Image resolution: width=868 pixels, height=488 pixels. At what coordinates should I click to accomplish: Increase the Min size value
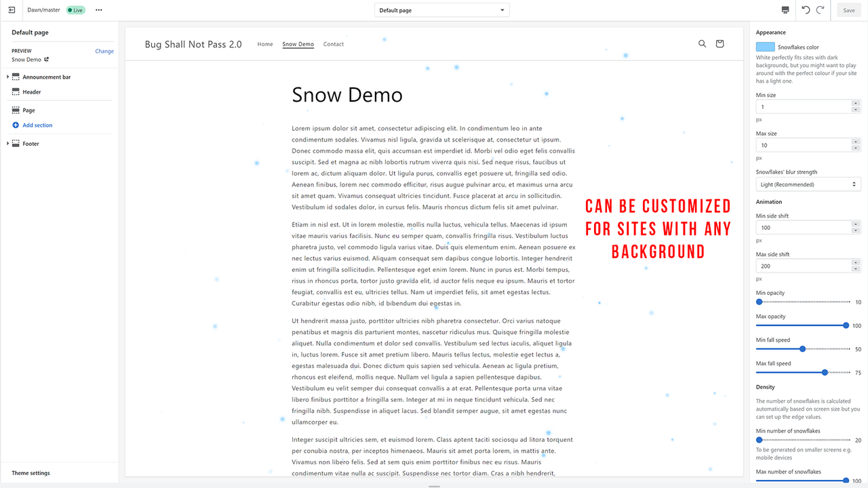coord(856,104)
